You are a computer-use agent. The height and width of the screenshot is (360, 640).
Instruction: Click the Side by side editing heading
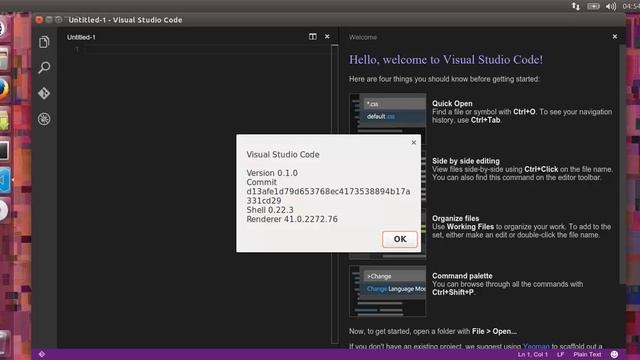pyautogui.click(x=466, y=161)
